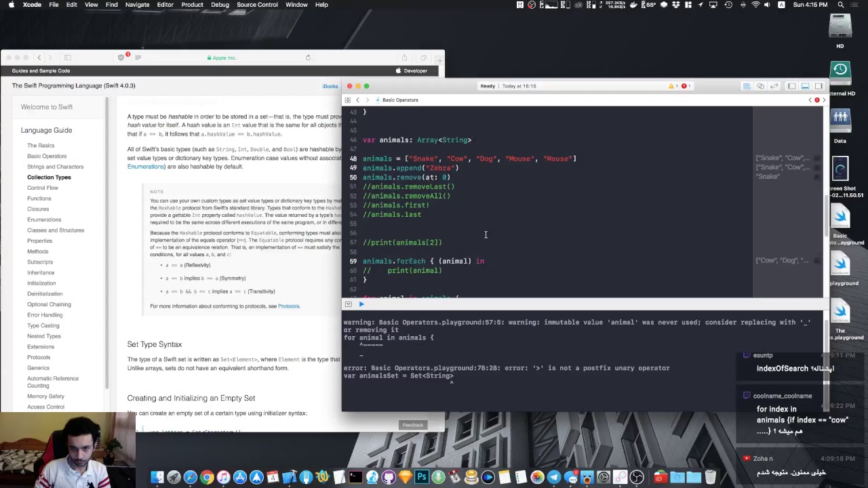This screenshot has width=868, height=488.
Task: Open Photoshop from the Dock
Action: [421, 477]
